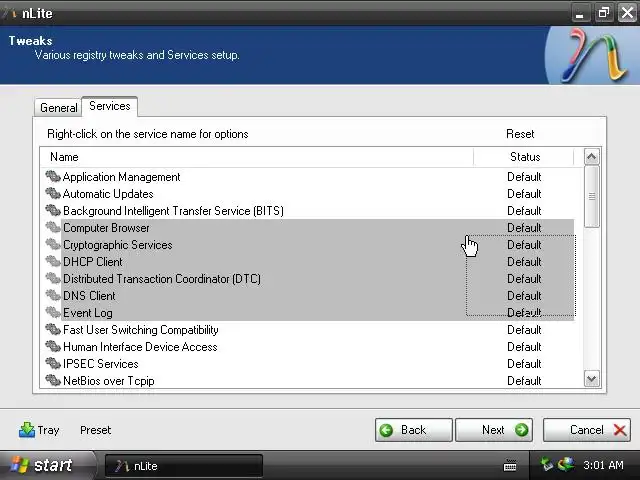Click the gear icon beside NetBios over Tcpip
640x480 pixels.
[53, 381]
